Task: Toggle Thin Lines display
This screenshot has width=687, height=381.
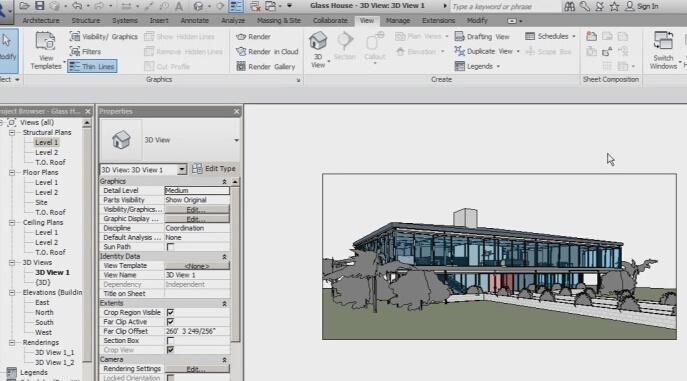Action: (92, 67)
